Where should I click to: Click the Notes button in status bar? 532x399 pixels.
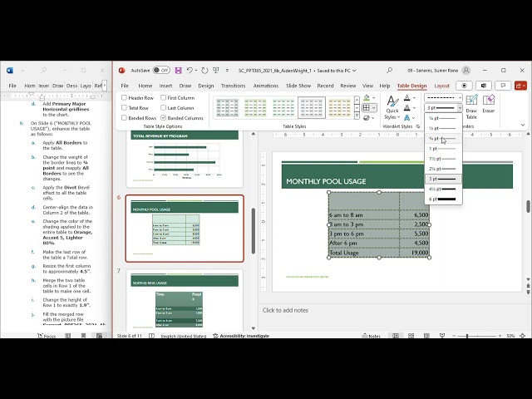pyautogui.click(x=372, y=336)
